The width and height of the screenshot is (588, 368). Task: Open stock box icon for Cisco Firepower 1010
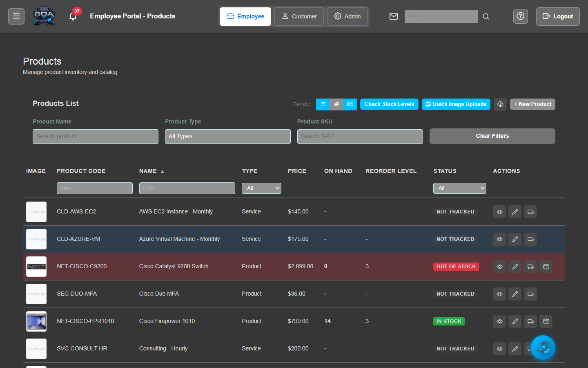[546, 321]
